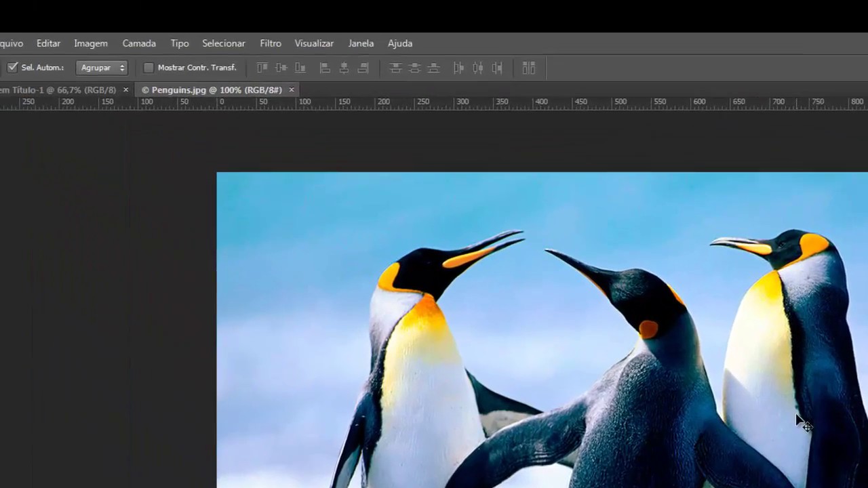Open the Visualizar menu
The image size is (868, 488).
tap(314, 43)
